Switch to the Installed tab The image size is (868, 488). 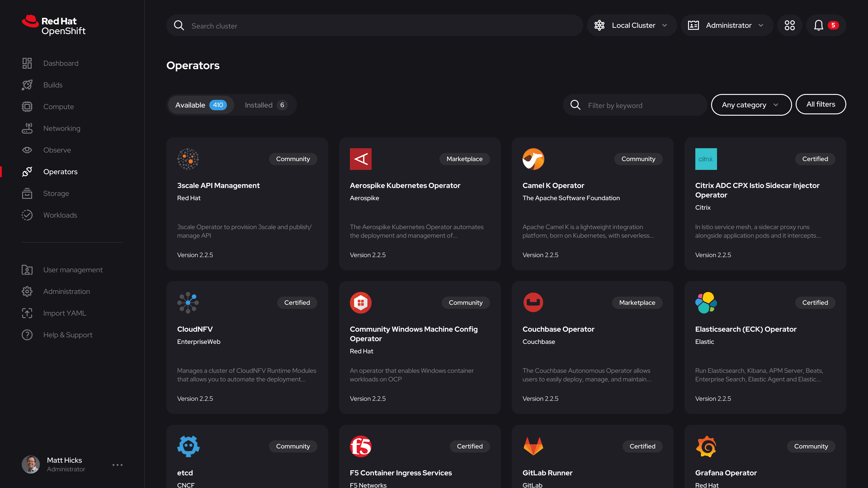coord(266,105)
